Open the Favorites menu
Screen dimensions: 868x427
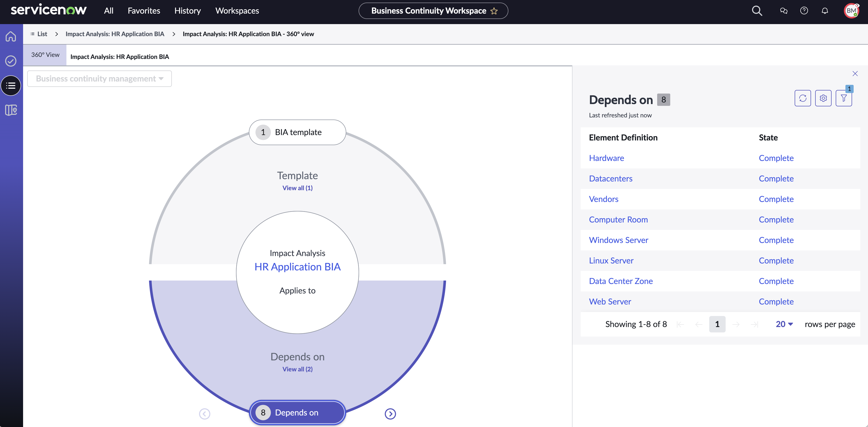point(144,11)
